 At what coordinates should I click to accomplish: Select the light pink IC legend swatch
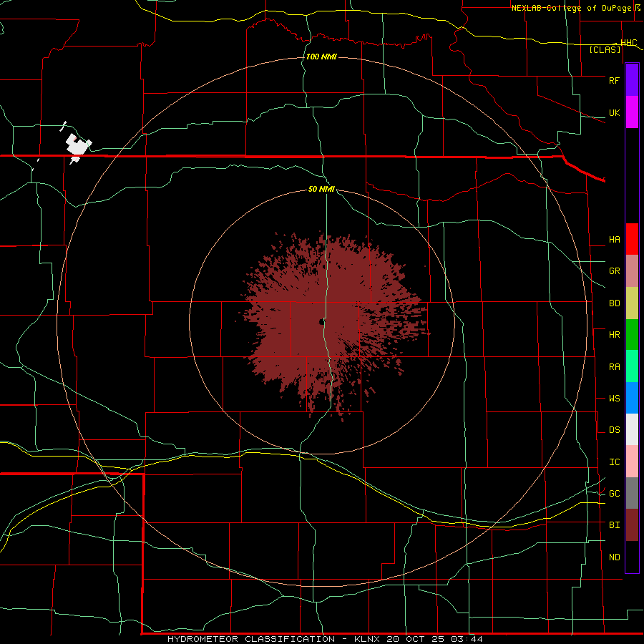click(x=632, y=462)
